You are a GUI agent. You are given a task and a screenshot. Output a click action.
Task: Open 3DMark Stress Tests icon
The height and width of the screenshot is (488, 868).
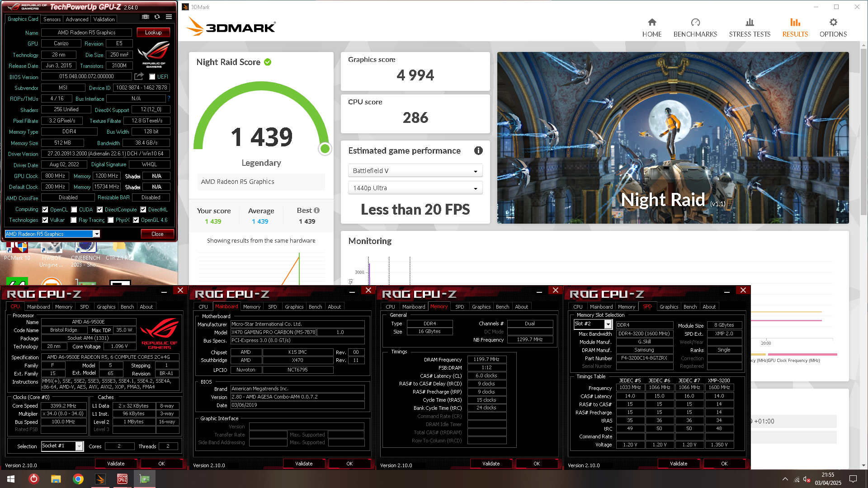point(750,22)
